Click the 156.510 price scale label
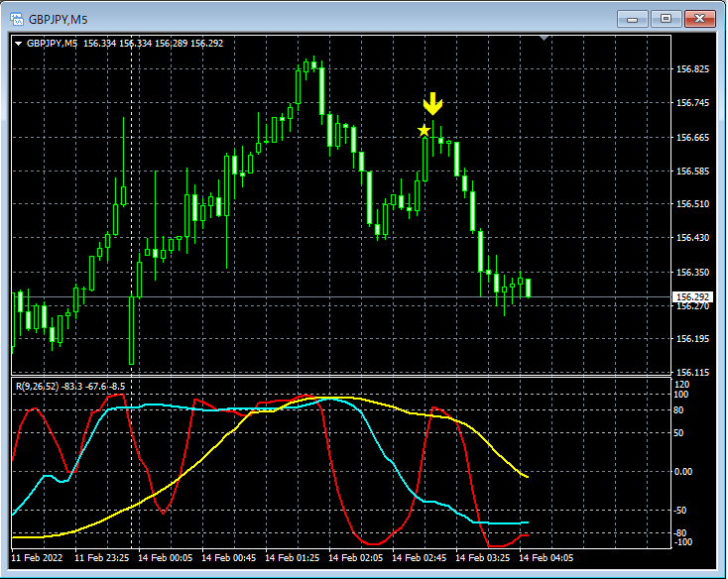This screenshot has height=579, width=728. pos(692,203)
